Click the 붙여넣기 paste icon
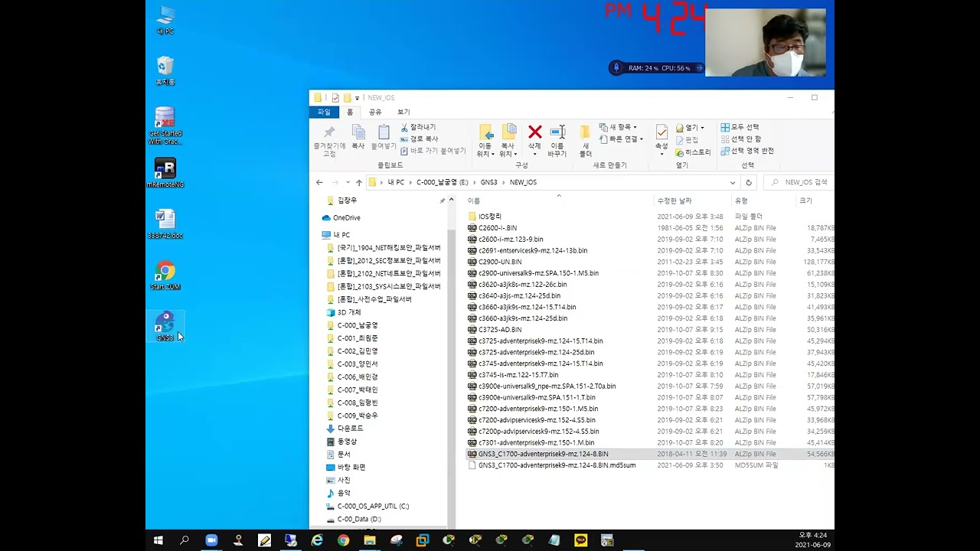 384,138
